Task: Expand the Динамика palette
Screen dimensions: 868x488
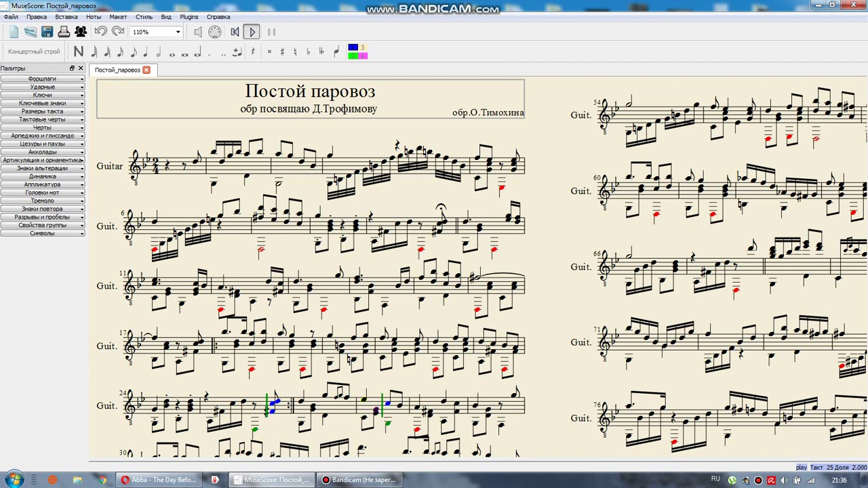Action: click(x=43, y=176)
